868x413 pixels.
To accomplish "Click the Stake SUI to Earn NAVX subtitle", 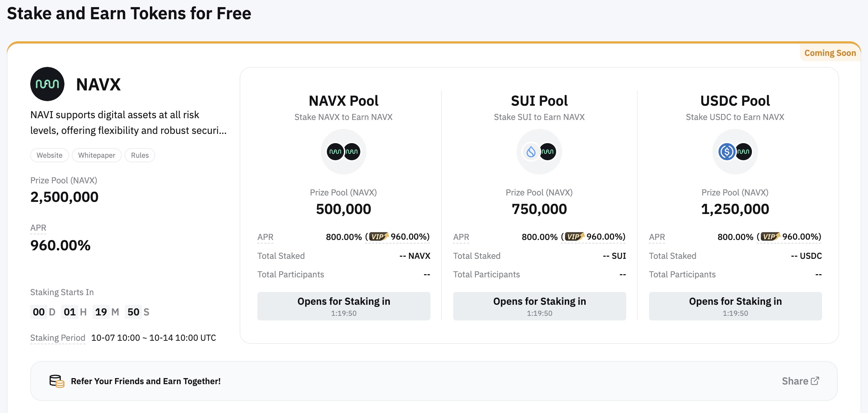I will (x=539, y=117).
